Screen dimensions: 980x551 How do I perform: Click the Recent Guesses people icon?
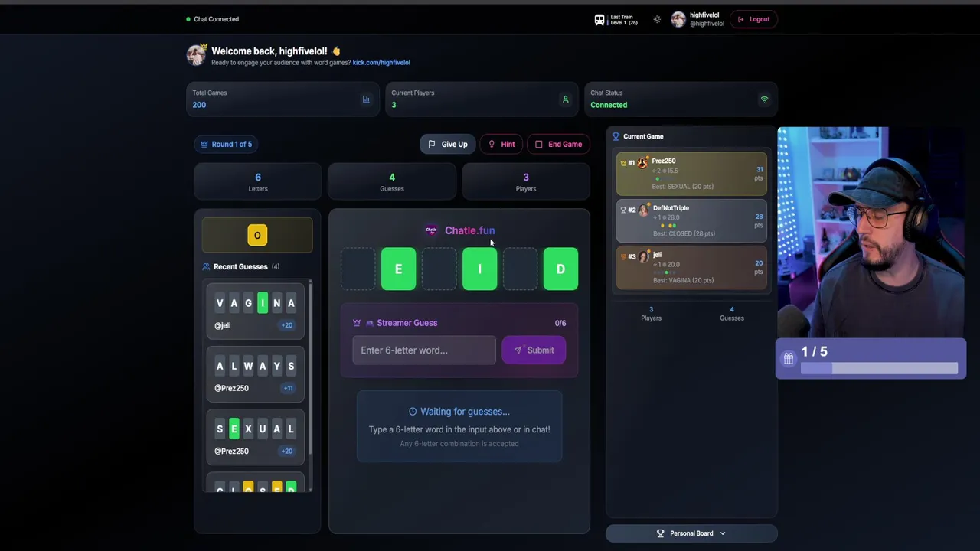(x=206, y=267)
